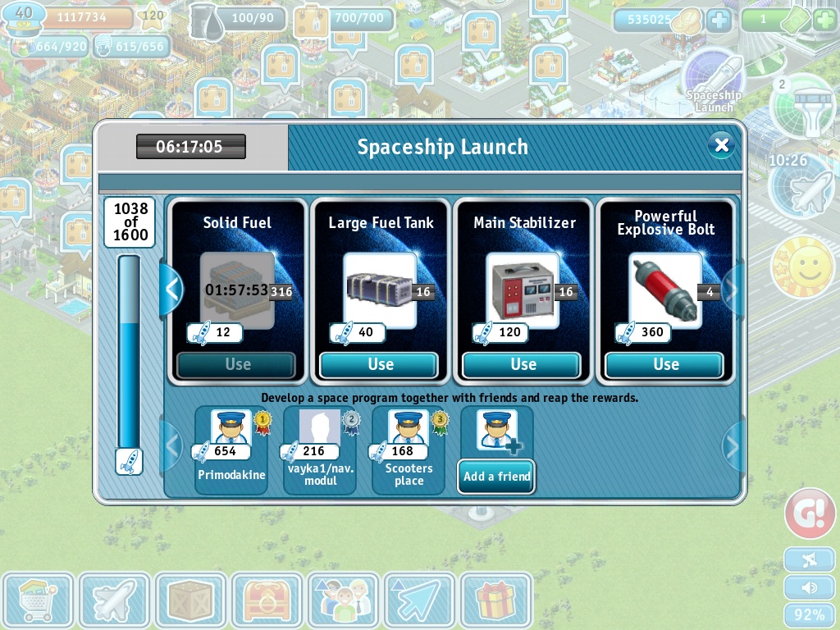This screenshot has width=840, height=630.
Task: Click the 360 points badge on Explosive Bolt
Action: (x=645, y=332)
